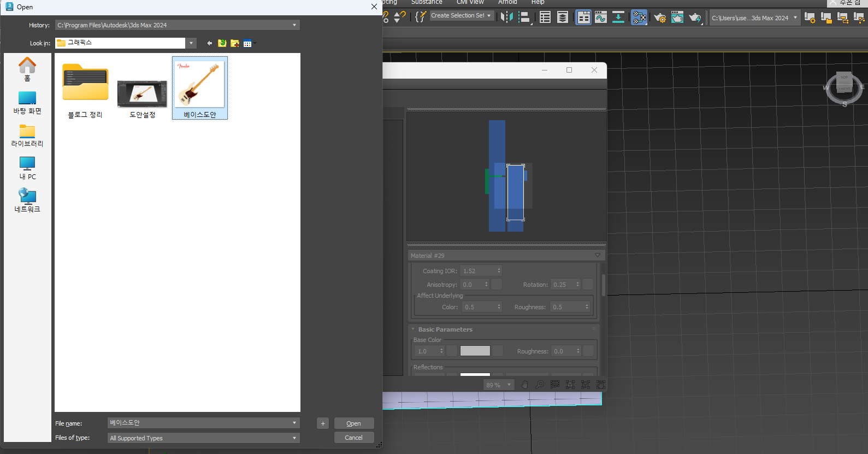
Task: Click the Open button in dialog
Action: (x=353, y=423)
